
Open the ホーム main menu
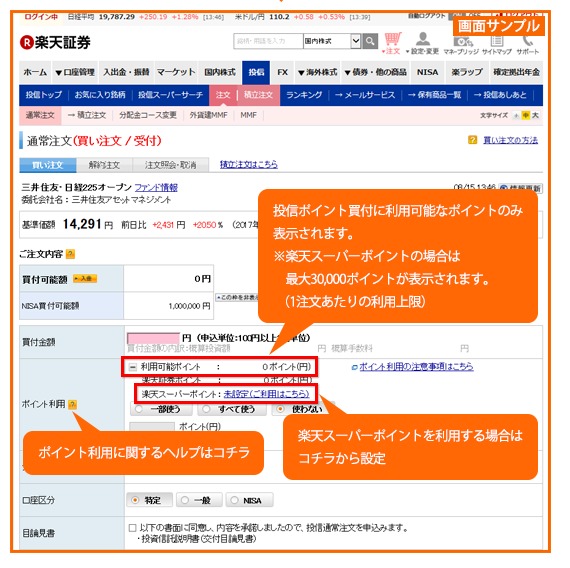(x=36, y=72)
